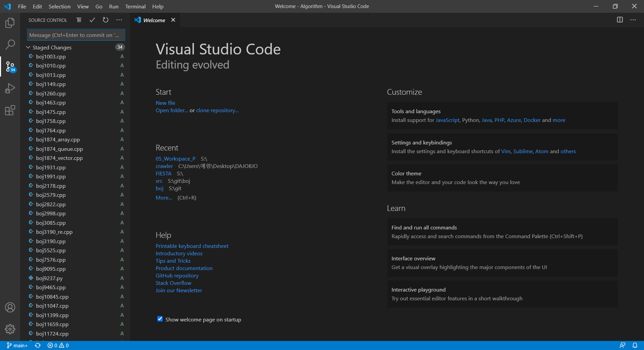Click the Docker tools link
This screenshot has height=350, width=644.
(x=532, y=120)
